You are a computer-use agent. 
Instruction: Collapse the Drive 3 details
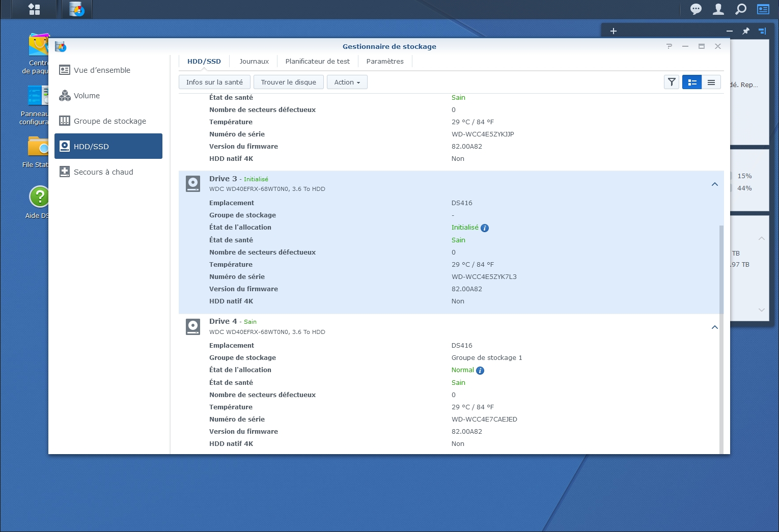[714, 184]
